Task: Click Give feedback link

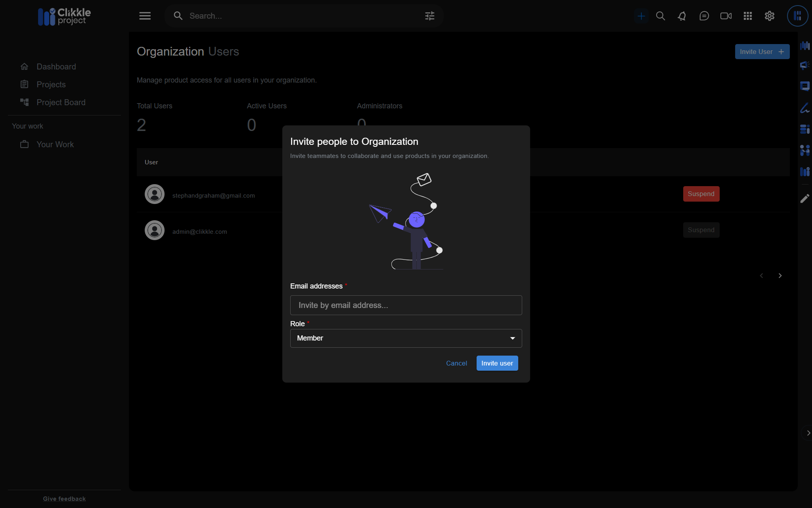Action: point(64,499)
